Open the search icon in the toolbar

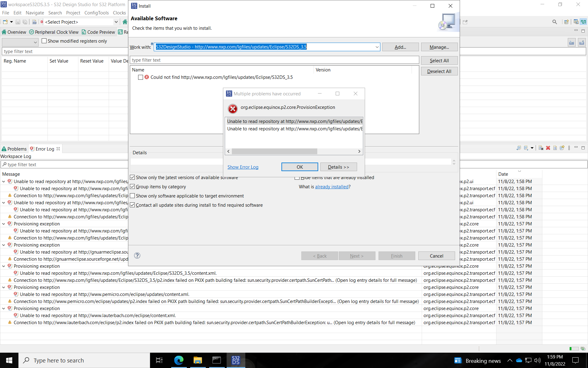555,22
